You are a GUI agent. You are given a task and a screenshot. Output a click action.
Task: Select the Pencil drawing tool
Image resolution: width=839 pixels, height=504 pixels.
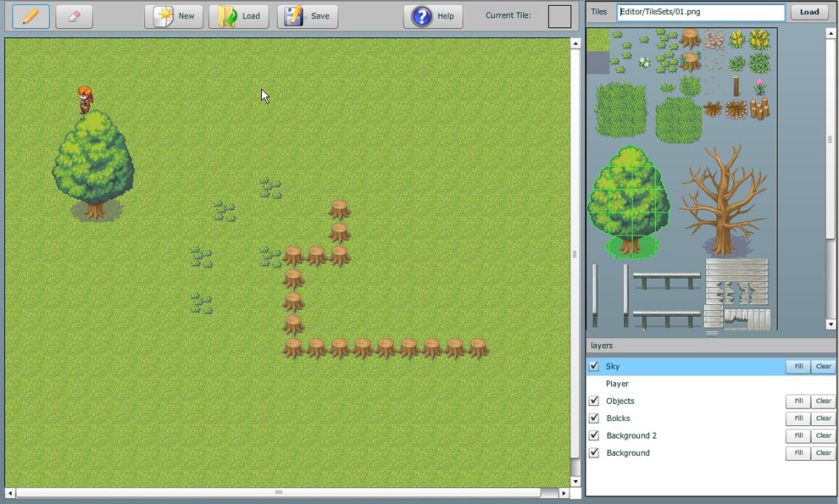[31, 16]
